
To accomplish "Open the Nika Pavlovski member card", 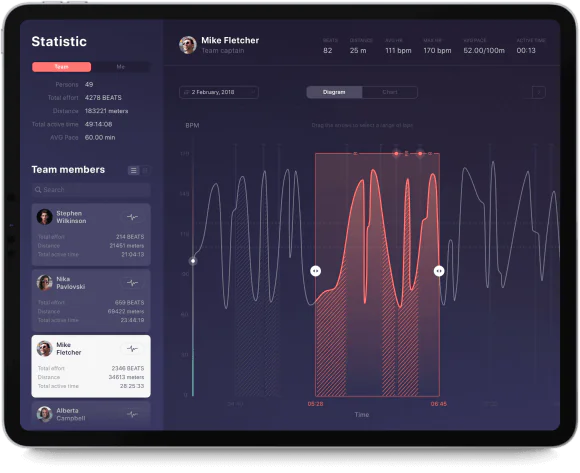I will point(91,300).
